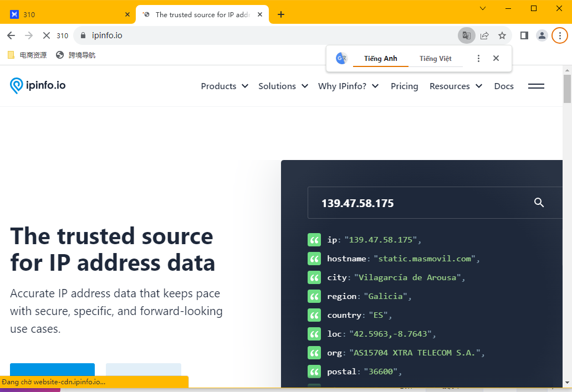Select Tiếng Việt translation tab

coord(435,59)
